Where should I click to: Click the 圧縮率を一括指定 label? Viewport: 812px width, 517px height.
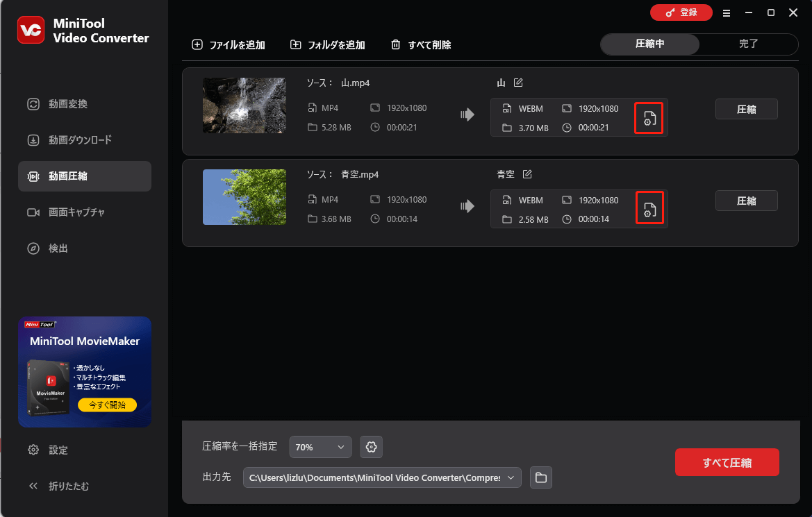pyautogui.click(x=240, y=446)
